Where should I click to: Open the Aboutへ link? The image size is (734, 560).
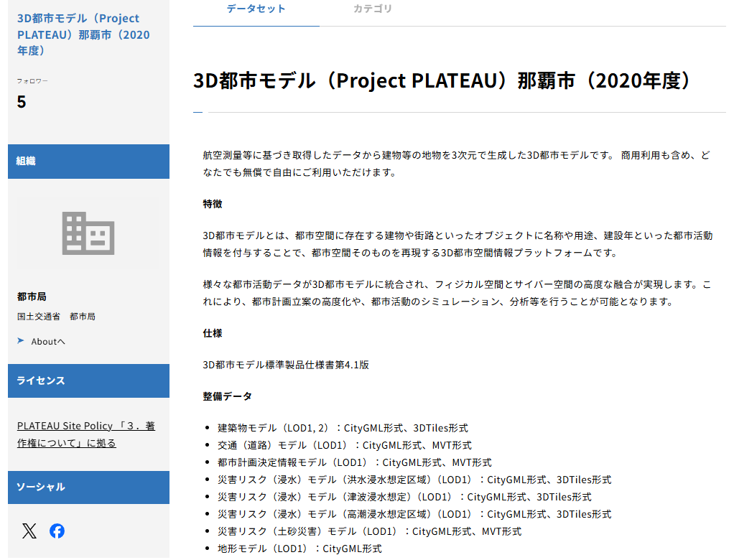48,342
